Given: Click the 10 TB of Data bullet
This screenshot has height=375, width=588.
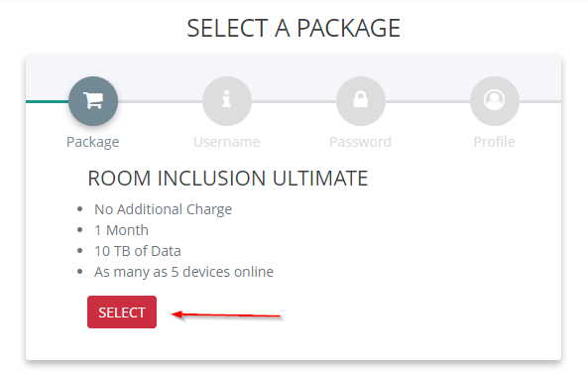Looking at the screenshot, I should [138, 251].
